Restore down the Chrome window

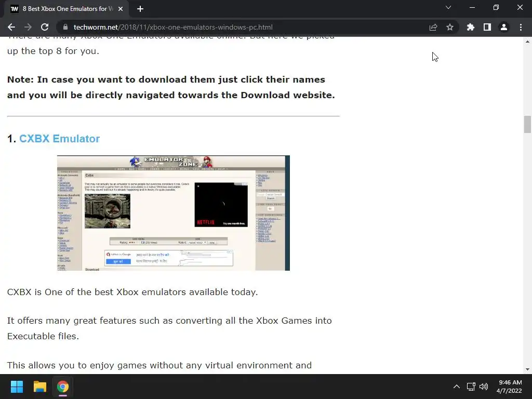tap(496, 7)
